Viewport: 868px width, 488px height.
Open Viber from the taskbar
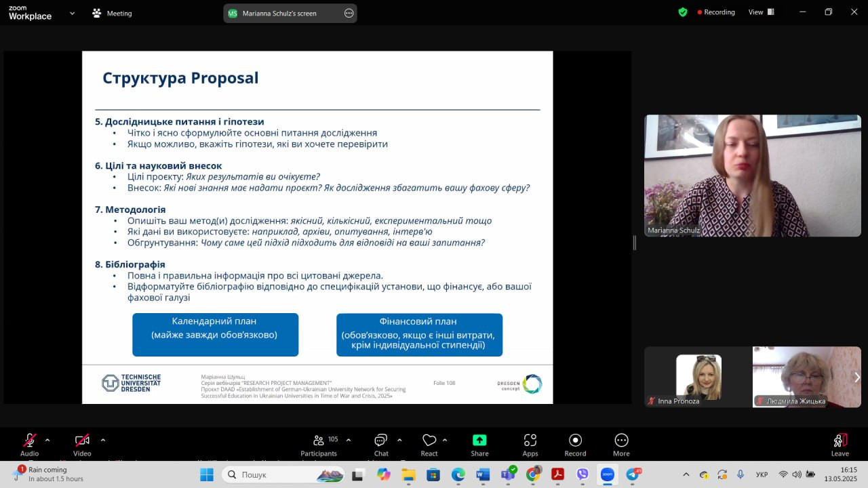click(x=583, y=474)
